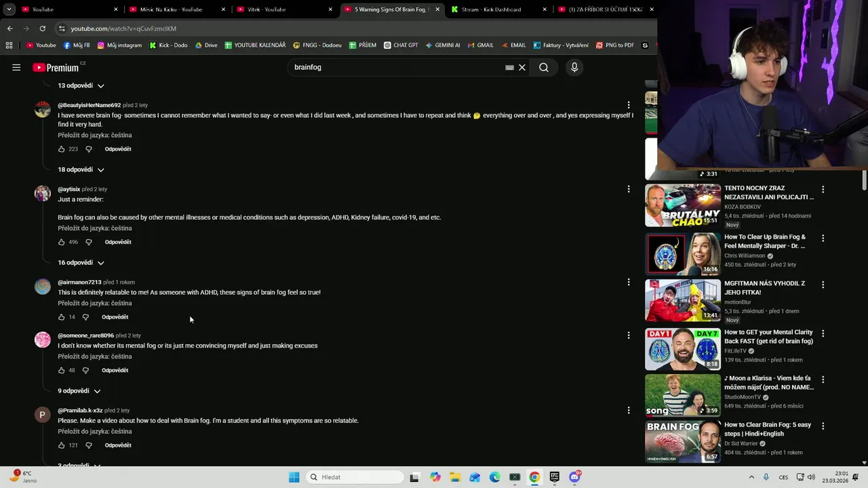
Task: Open options for Chris Williamson video
Action: (x=823, y=239)
